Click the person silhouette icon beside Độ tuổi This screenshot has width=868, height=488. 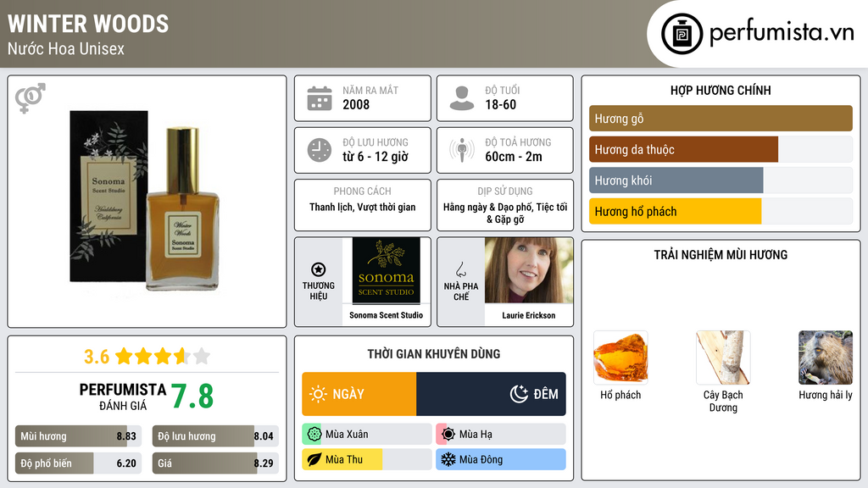click(462, 98)
